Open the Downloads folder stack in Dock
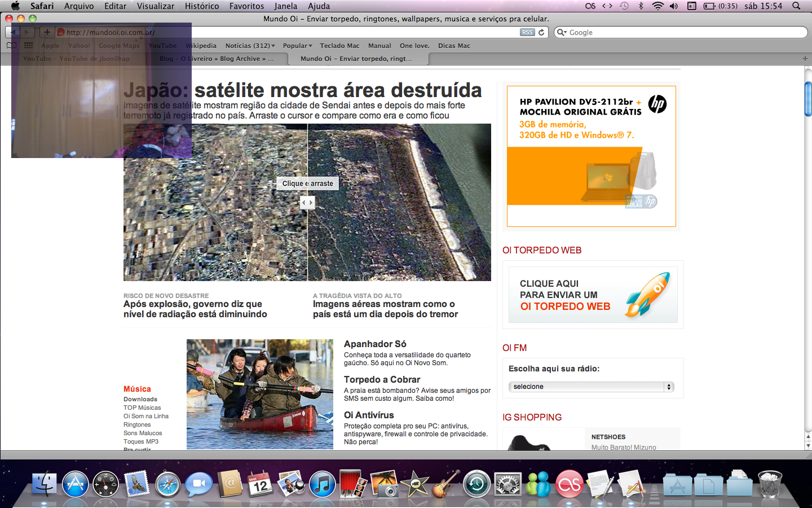Screen dimensions: 812x508 click(739, 484)
